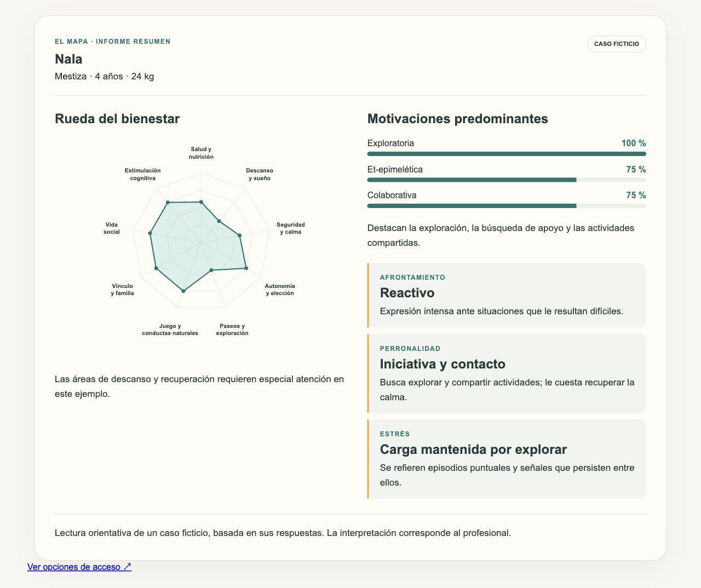The image size is (701, 588).
Task: Click the 'ESTRÉS' card label
Action: tap(395, 434)
